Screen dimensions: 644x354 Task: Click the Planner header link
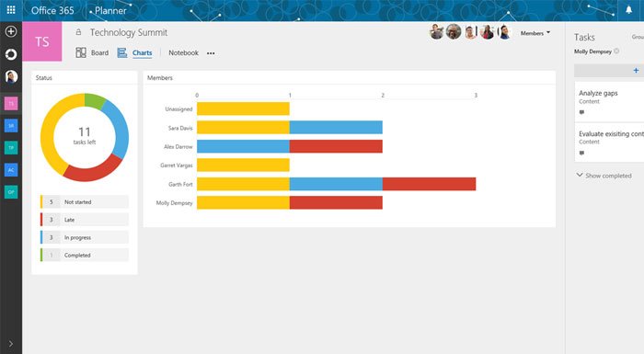(110, 10)
